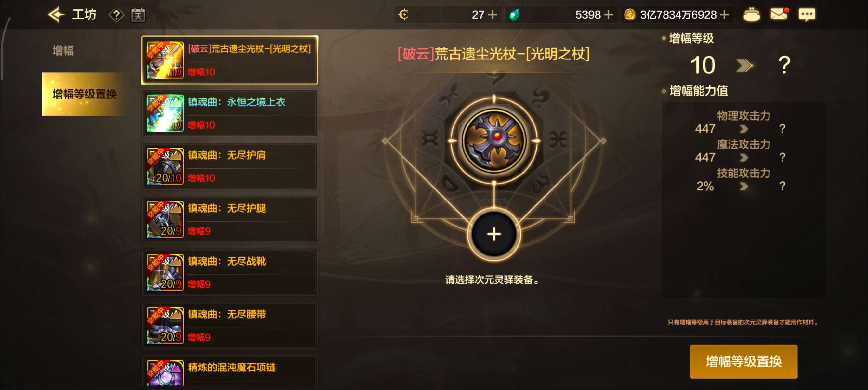Choose 镇魂曲：无尽护肩 equipment
The width and height of the screenshot is (868, 390).
coord(230,166)
